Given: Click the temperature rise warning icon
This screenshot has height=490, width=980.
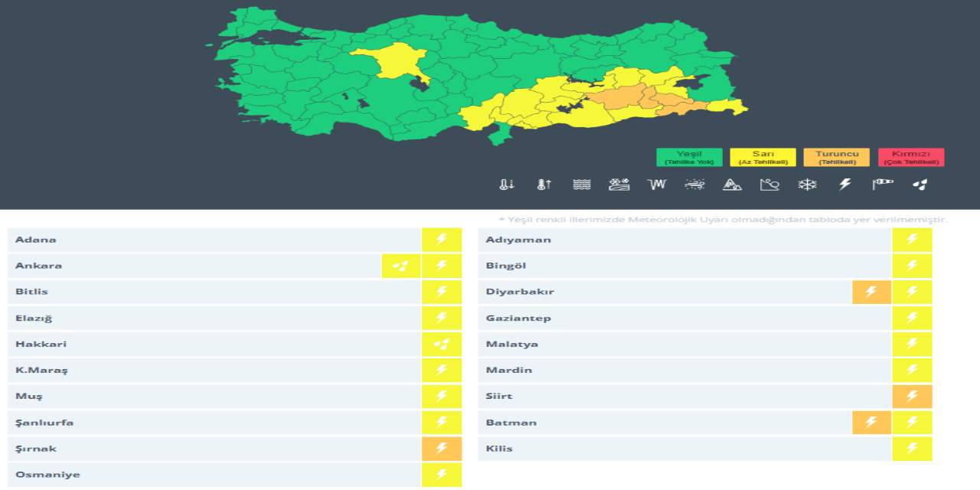Looking at the screenshot, I should click(x=544, y=185).
